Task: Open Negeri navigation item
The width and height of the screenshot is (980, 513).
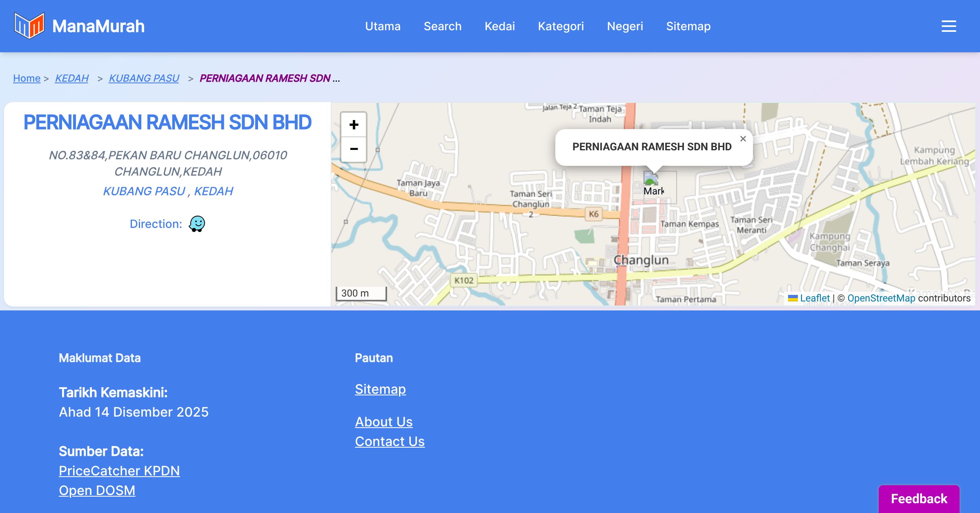Action: pos(625,26)
